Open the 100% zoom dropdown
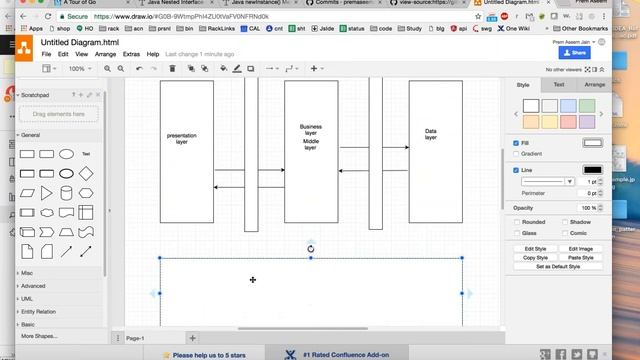 80,69
